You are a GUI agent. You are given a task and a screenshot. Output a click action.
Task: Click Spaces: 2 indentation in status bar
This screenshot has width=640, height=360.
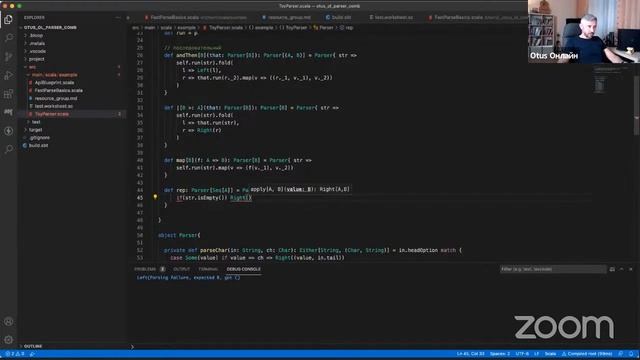tap(500, 354)
